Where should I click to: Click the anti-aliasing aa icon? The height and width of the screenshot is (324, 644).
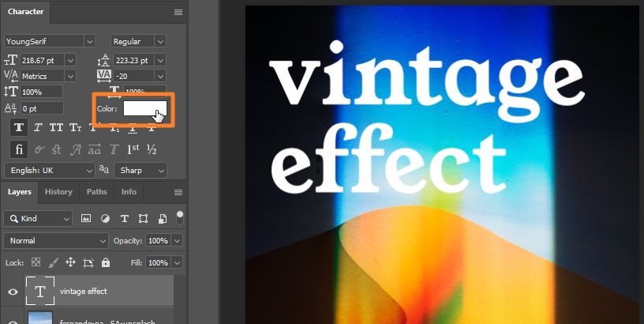click(x=104, y=169)
